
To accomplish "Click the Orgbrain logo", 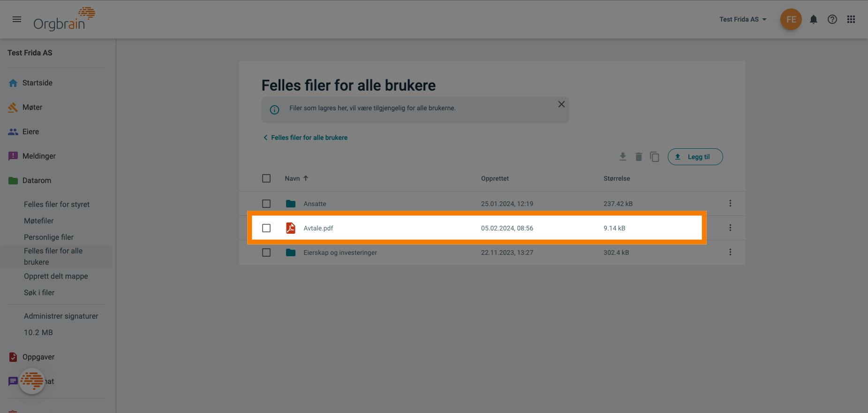I will tap(64, 19).
